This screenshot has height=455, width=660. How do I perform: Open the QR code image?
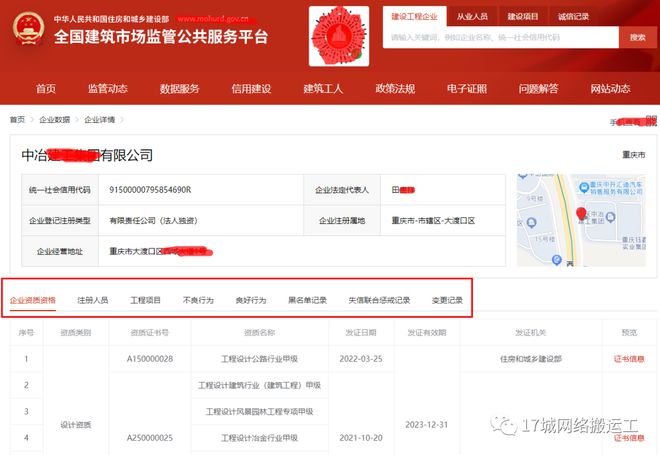[x=339, y=36]
